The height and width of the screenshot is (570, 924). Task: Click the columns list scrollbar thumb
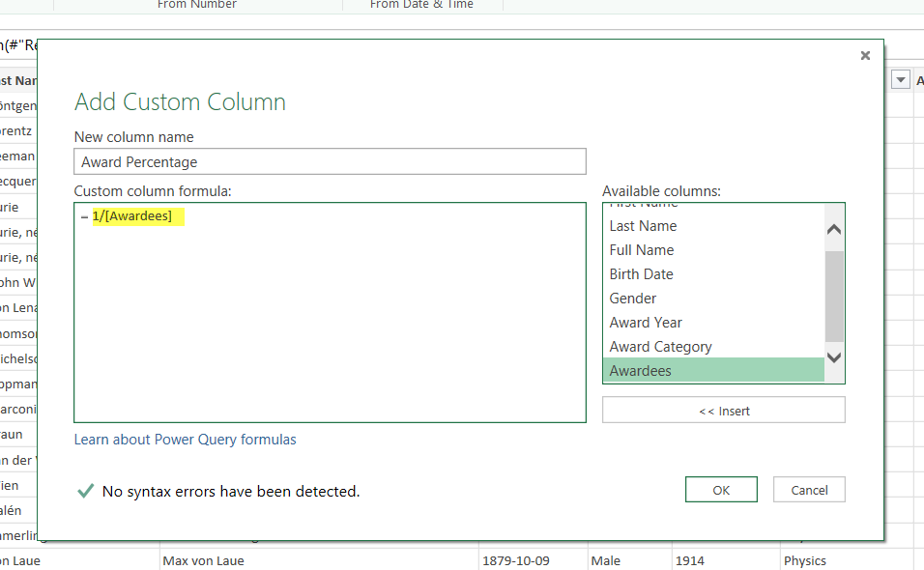[834, 295]
